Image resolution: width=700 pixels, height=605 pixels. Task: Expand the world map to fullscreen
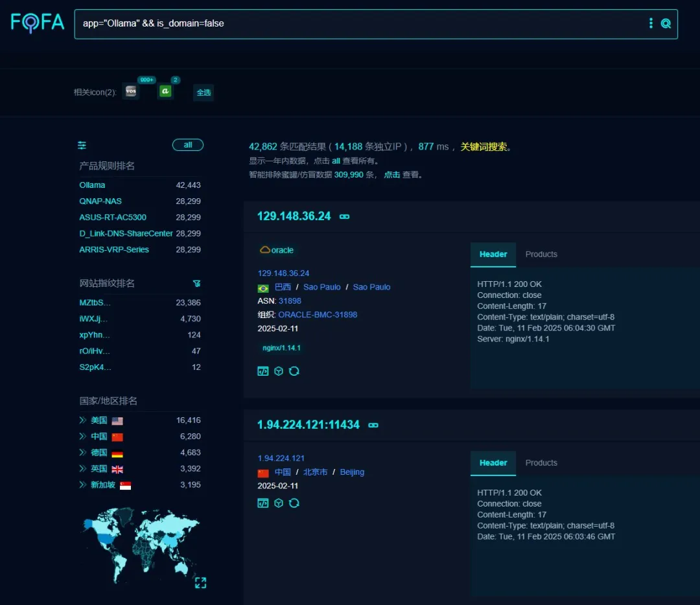tap(200, 583)
